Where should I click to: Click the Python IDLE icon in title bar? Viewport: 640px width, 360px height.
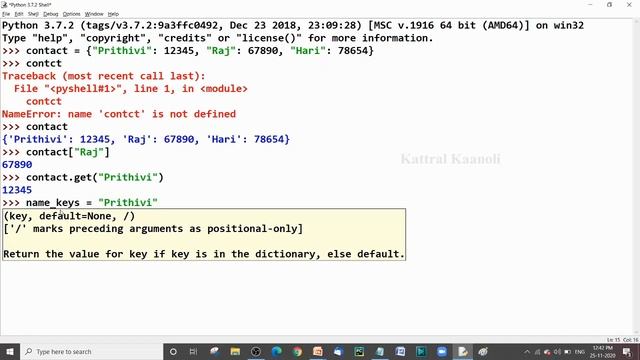(4, 4)
